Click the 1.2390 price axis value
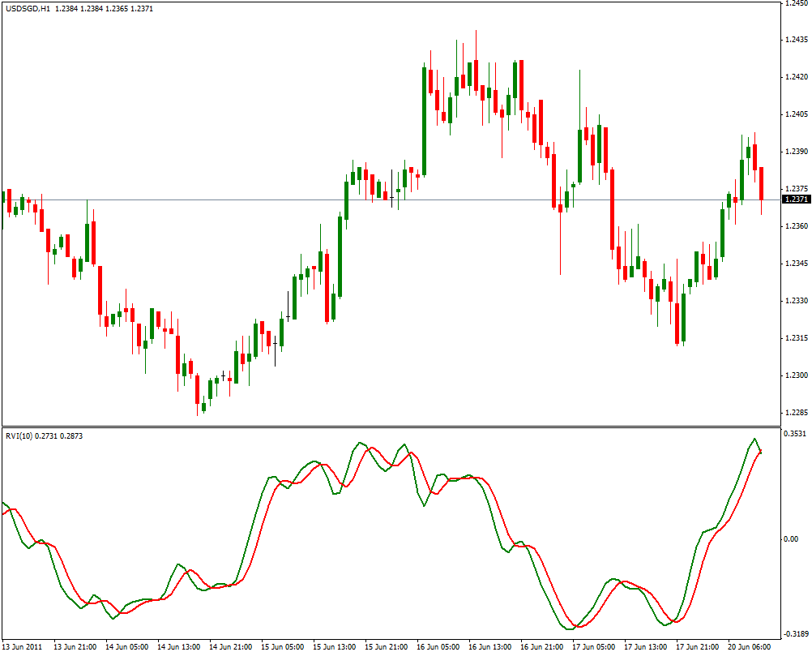The width and height of the screenshot is (812, 652). (797, 152)
